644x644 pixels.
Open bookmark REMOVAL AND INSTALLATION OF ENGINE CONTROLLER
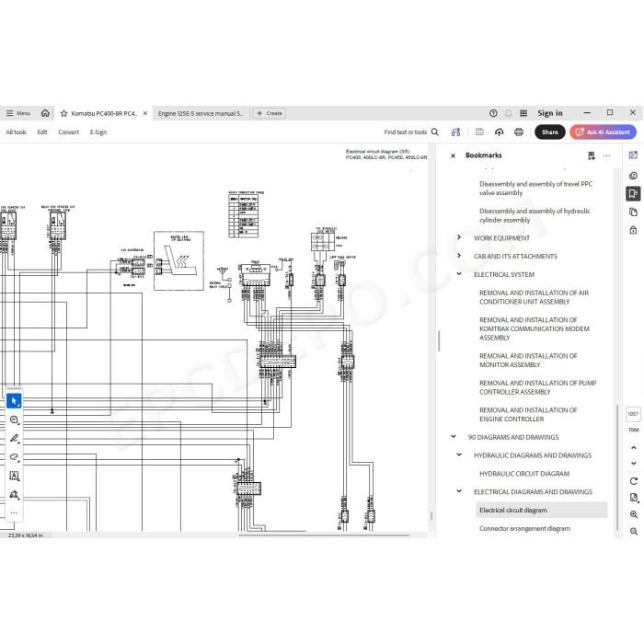click(528, 414)
